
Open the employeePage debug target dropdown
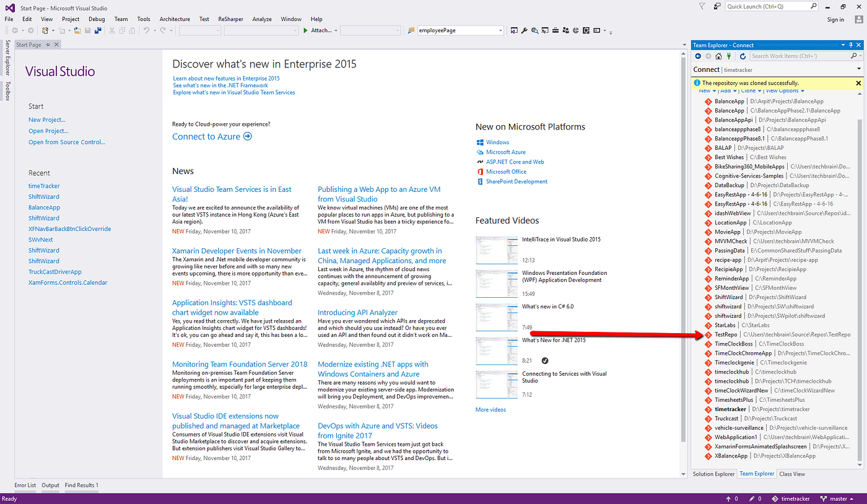[500, 30]
